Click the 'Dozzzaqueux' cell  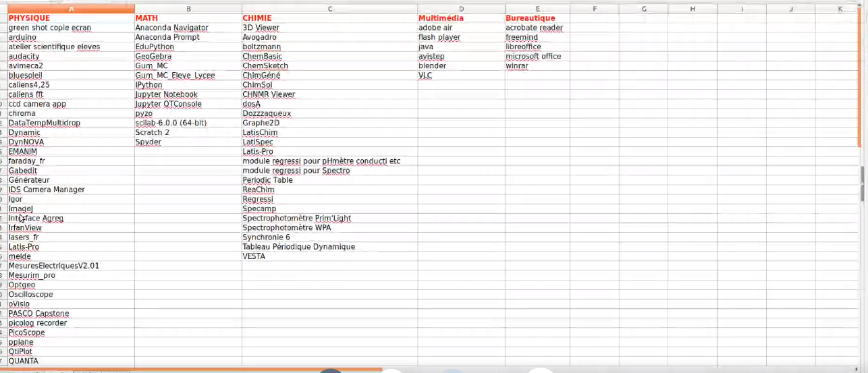pos(329,114)
